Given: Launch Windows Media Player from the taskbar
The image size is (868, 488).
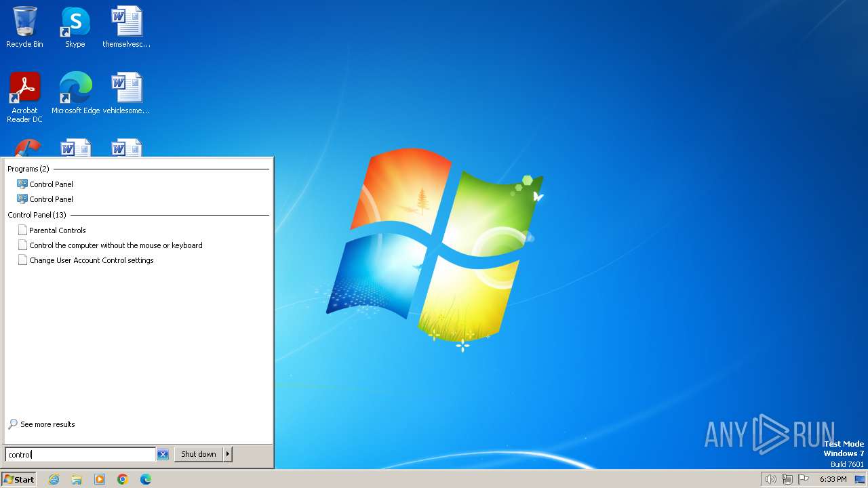Looking at the screenshot, I should pos(100,479).
